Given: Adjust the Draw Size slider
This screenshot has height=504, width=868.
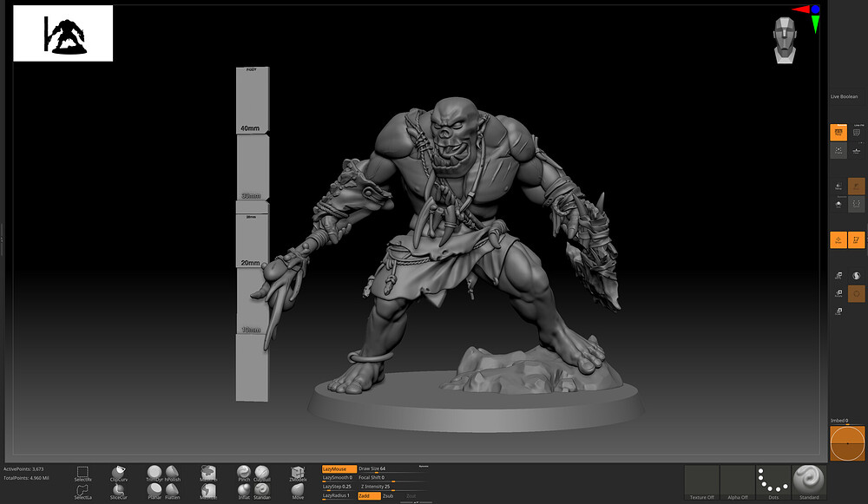Looking at the screenshot, I should click(392, 468).
